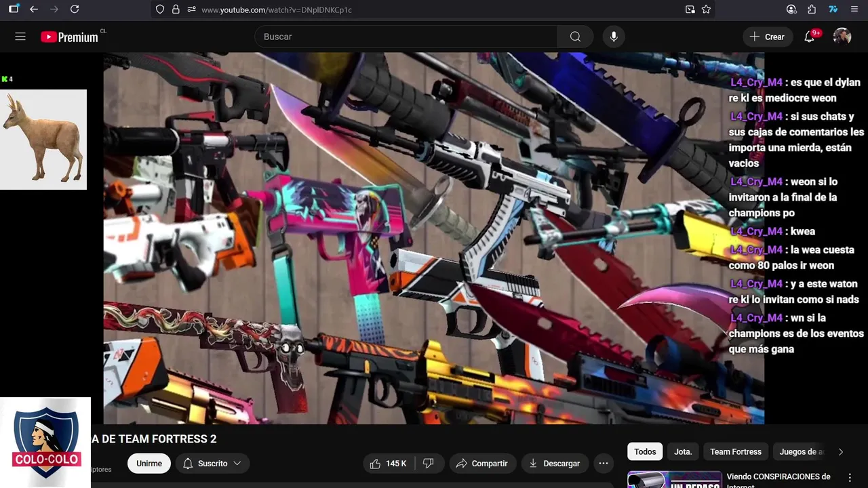Open notifications bell with 9+ badge

(x=810, y=37)
